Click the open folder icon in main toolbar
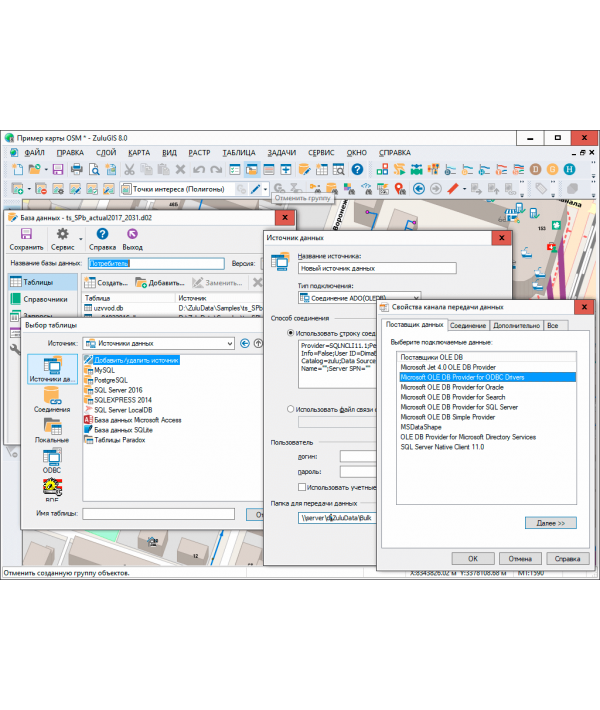This screenshot has height=710, width=600. (x=34, y=170)
